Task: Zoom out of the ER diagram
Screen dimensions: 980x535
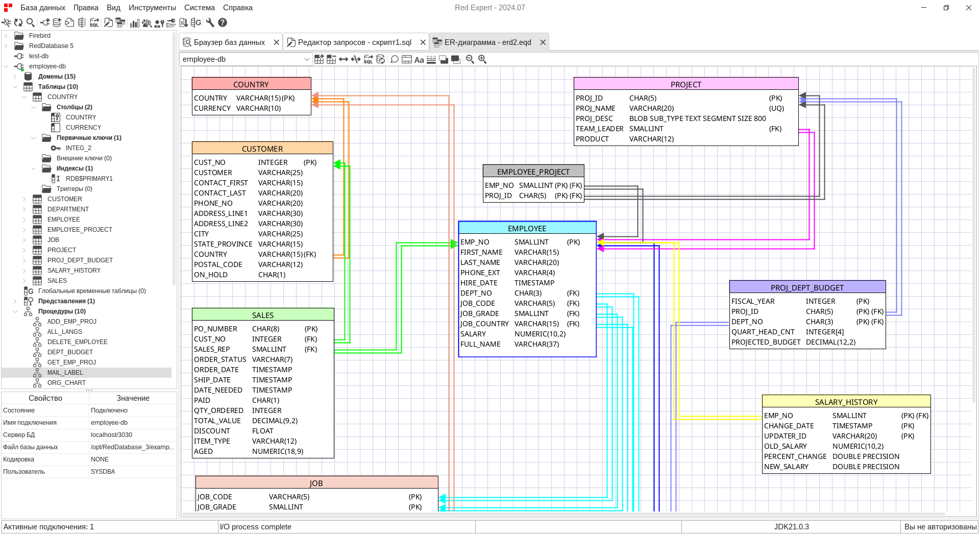Action: (470, 59)
